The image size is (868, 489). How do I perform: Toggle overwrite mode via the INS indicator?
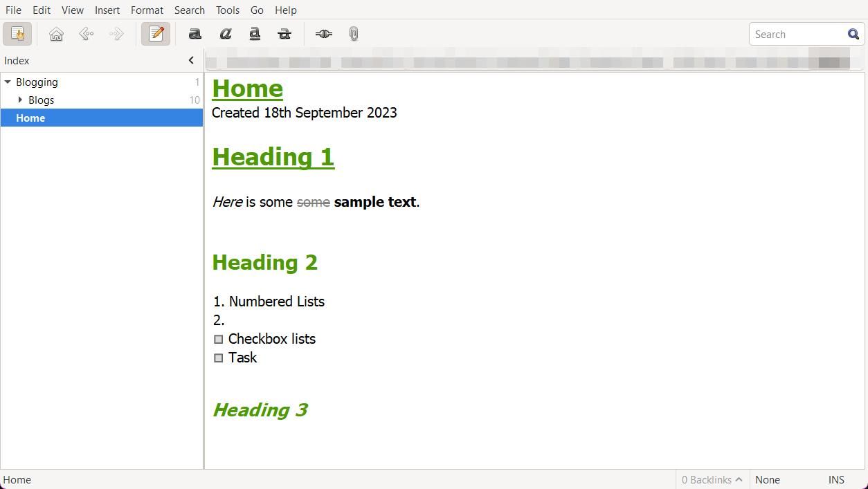tap(836, 479)
